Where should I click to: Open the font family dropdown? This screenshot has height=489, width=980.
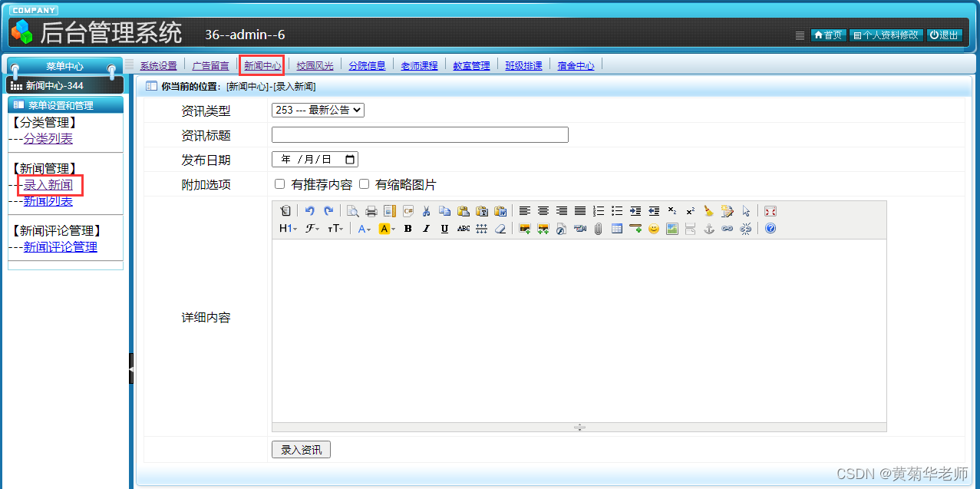click(x=312, y=229)
